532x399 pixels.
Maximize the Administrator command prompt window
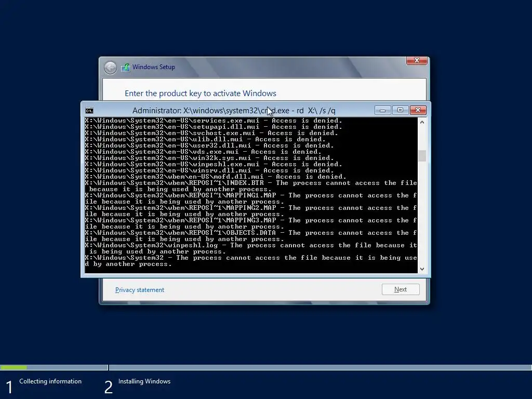400,110
